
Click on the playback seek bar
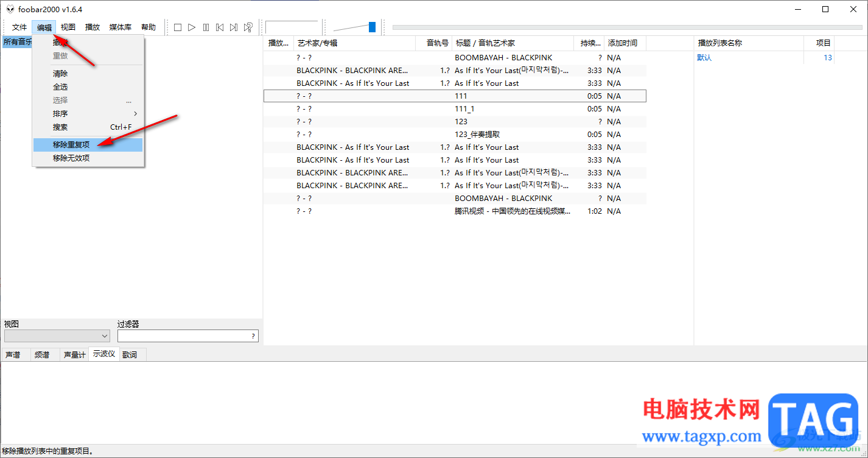click(628, 27)
